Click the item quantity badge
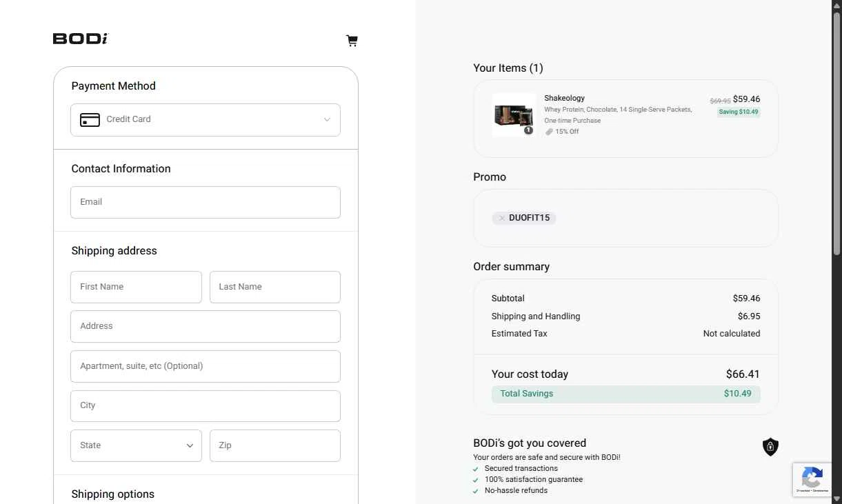This screenshot has width=842, height=504. click(x=528, y=130)
